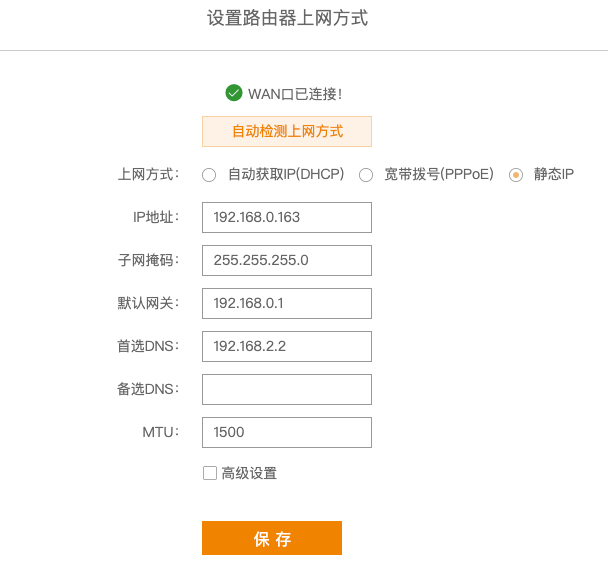Click the 设置路由器上网方式 page title
The width and height of the screenshot is (608, 583).
(x=287, y=18)
